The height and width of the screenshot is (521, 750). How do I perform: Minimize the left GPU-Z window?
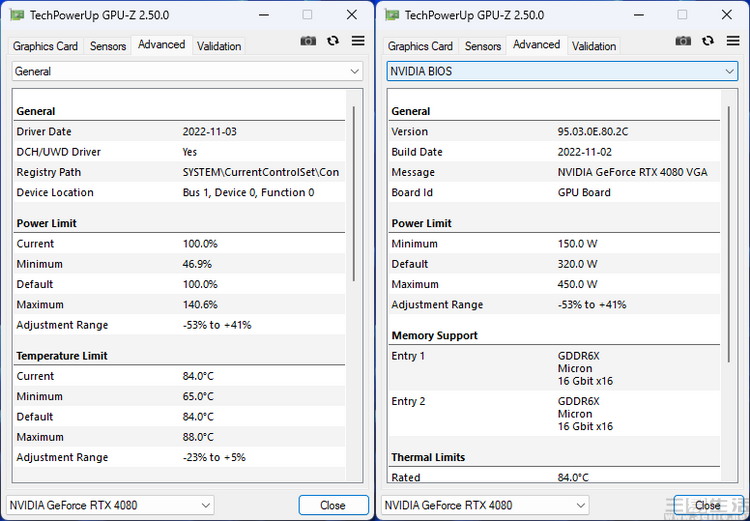click(x=264, y=15)
